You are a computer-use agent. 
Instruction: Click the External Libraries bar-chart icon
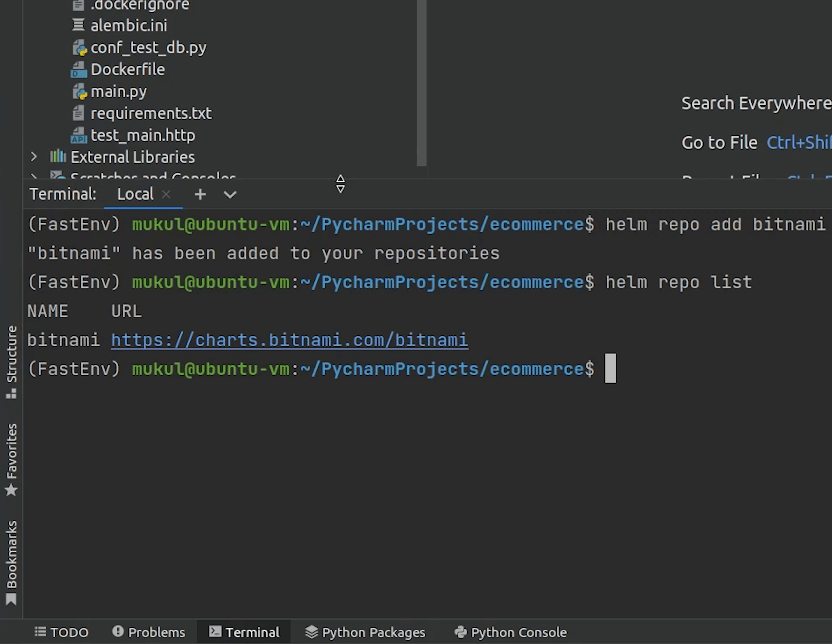tap(58, 157)
